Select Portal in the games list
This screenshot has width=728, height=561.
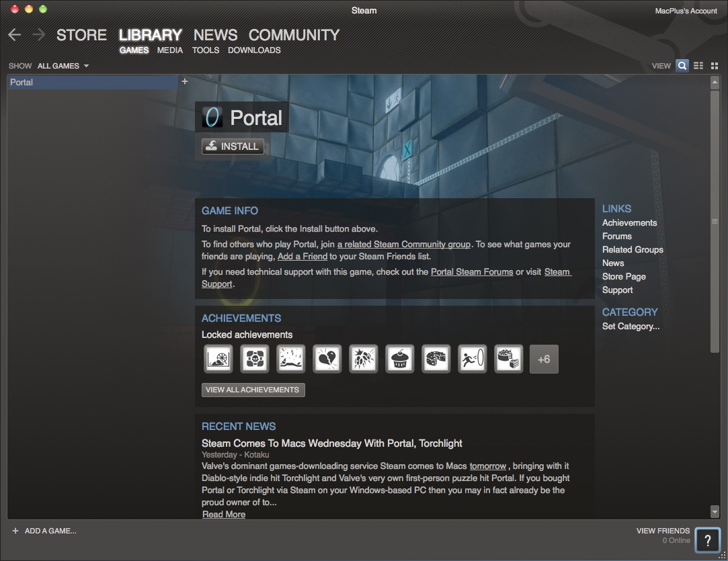tap(93, 82)
